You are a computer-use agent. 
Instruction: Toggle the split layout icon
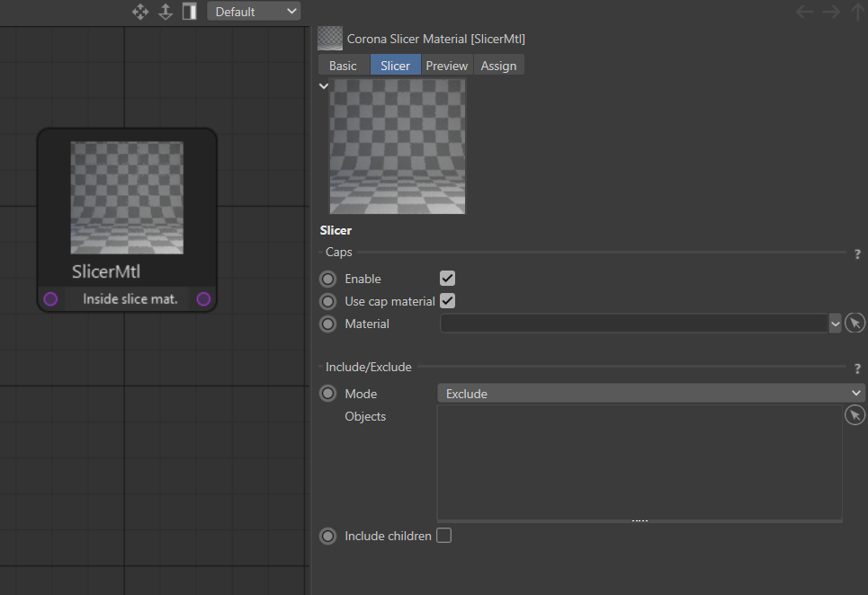click(x=189, y=12)
